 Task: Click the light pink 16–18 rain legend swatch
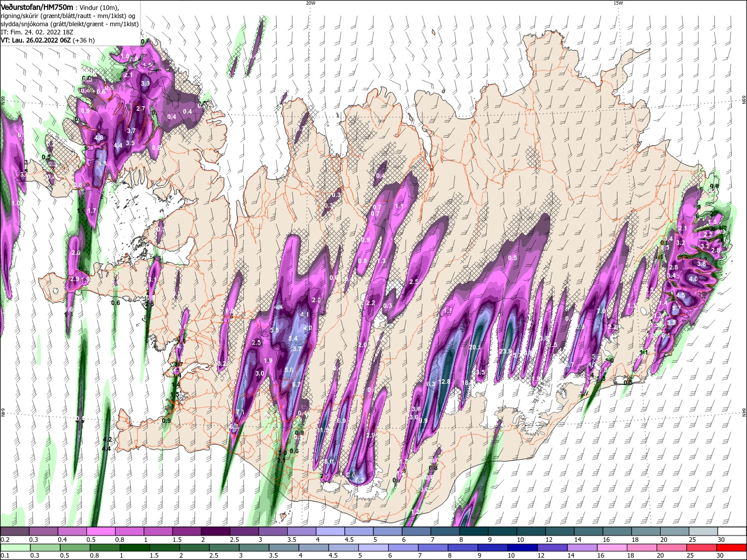coord(611,548)
